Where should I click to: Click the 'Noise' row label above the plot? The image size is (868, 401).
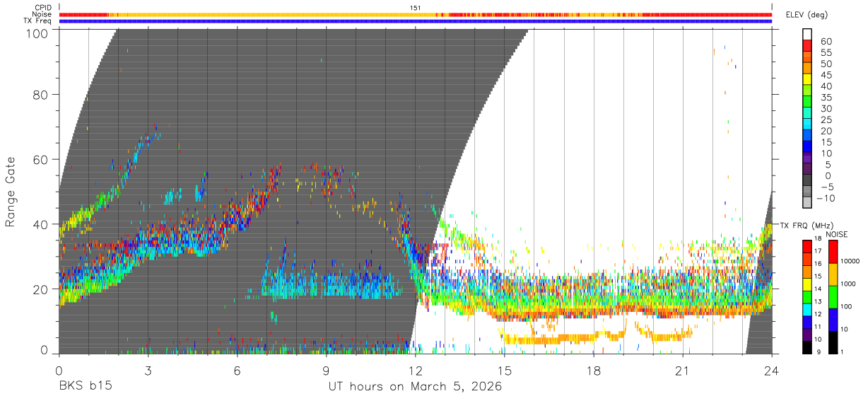pyautogui.click(x=42, y=14)
